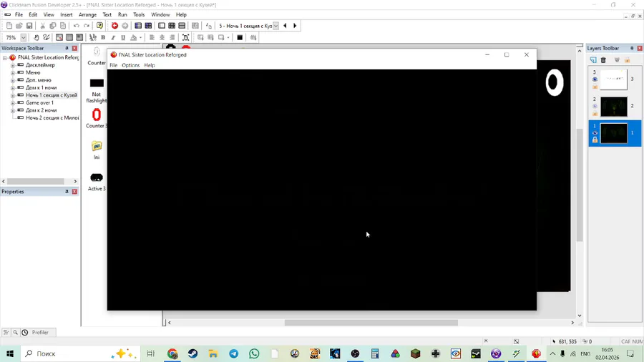Click the frame editor horizontal scrollbar
This screenshot has width=644, height=362.
pyautogui.click(x=371, y=323)
